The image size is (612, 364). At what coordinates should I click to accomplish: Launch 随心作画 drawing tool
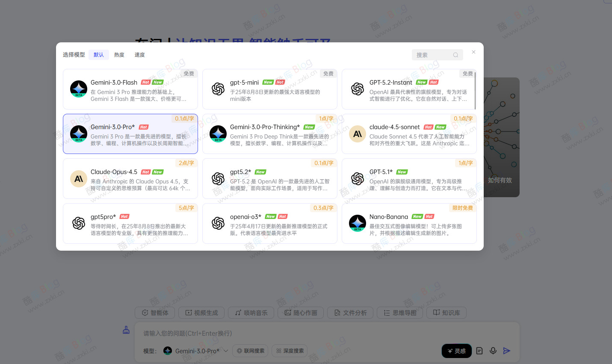(x=300, y=313)
